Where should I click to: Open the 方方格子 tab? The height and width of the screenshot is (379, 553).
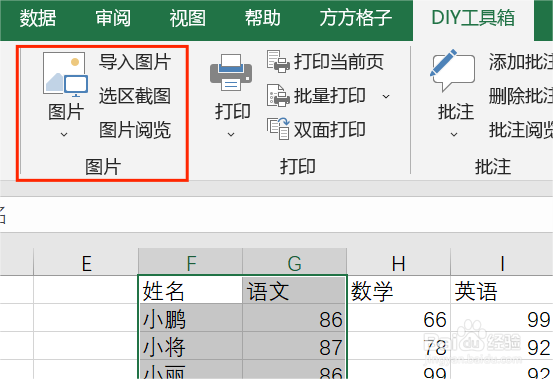[x=356, y=18]
